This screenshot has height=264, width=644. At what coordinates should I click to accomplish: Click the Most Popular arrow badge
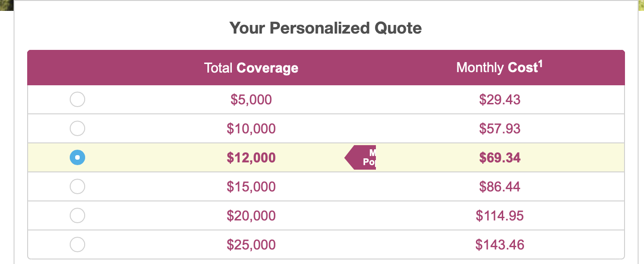pos(360,157)
